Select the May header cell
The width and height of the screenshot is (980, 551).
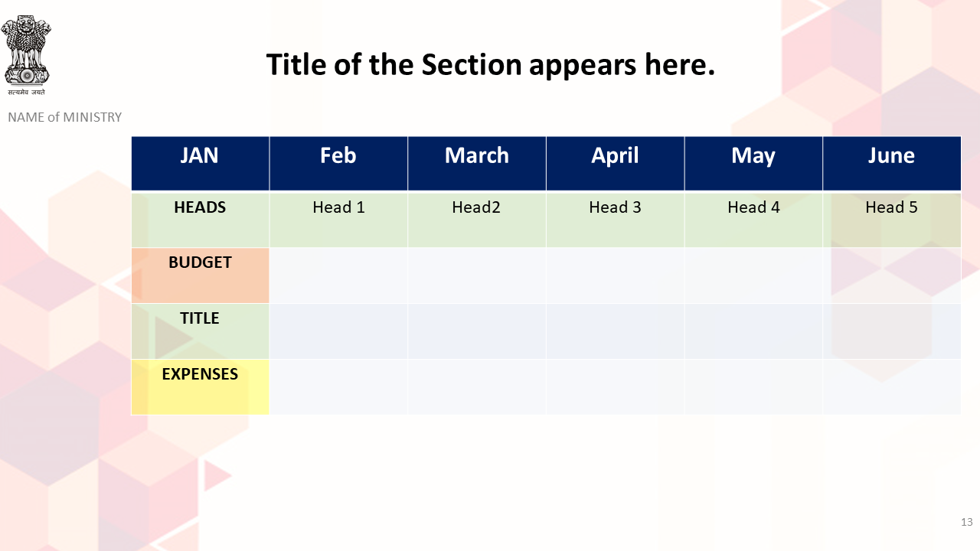point(754,164)
